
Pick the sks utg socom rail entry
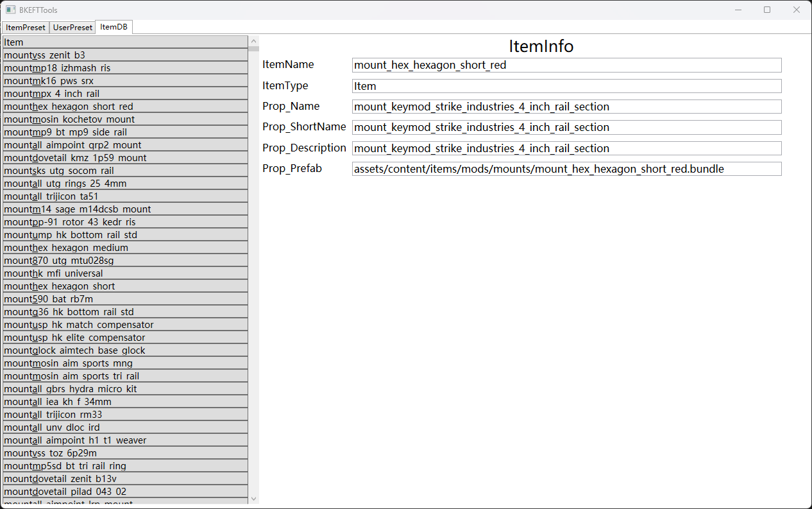(x=125, y=171)
